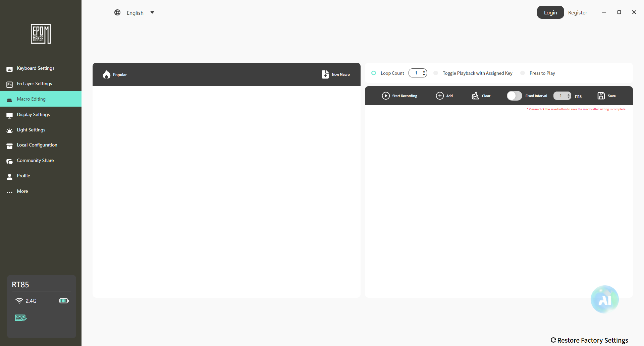Click the Login button
Screen dimensions: 644x346
pyautogui.click(x=550, y=12)
